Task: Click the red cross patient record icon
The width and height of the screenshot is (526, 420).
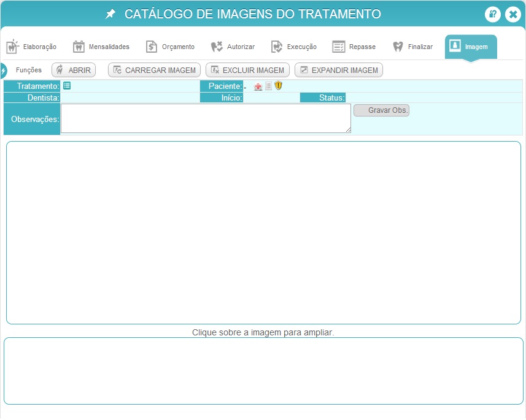Action: 258,87
